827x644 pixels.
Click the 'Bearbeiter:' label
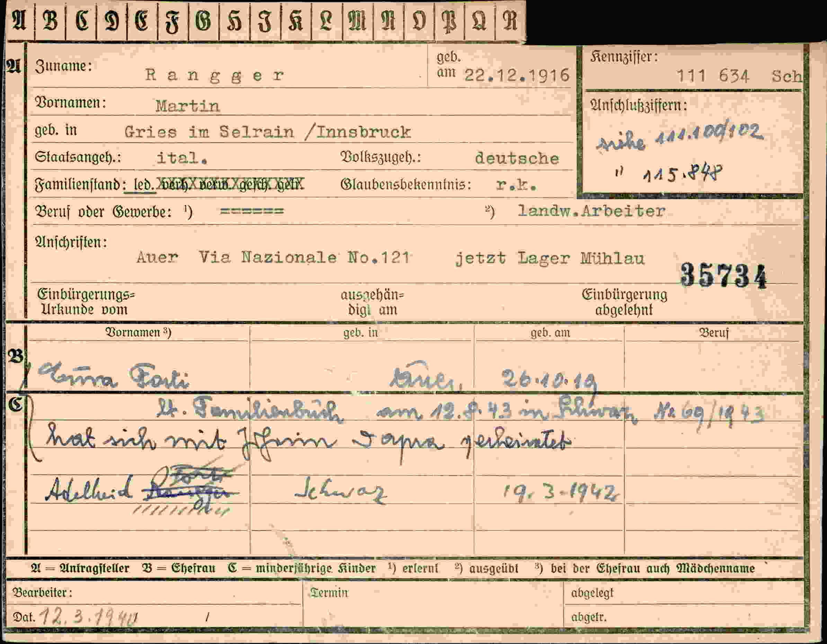tap(42, 592)
